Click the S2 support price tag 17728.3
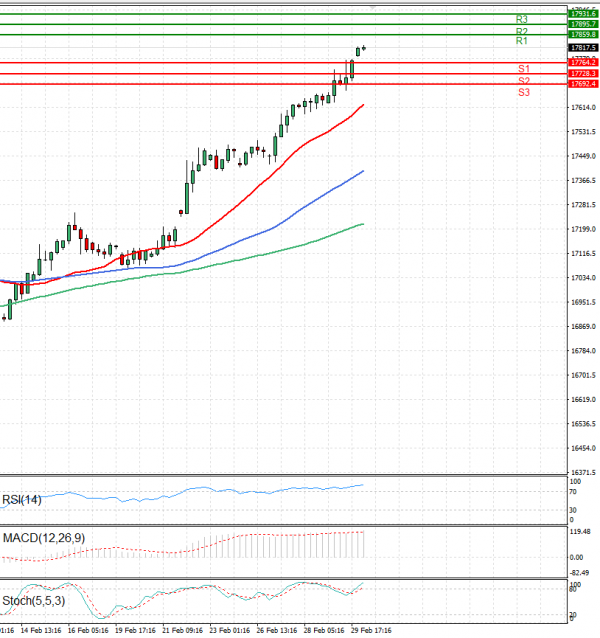The width and height of the screenshot is (600, 638). 583,73
